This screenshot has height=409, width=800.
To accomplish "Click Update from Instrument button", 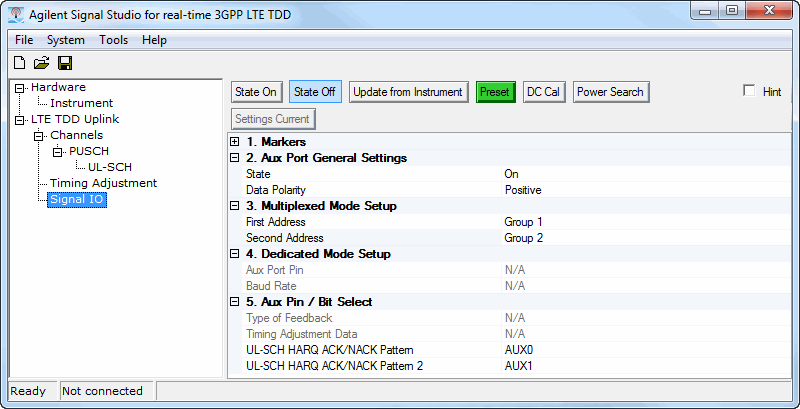I will click(x=408, y=92).
